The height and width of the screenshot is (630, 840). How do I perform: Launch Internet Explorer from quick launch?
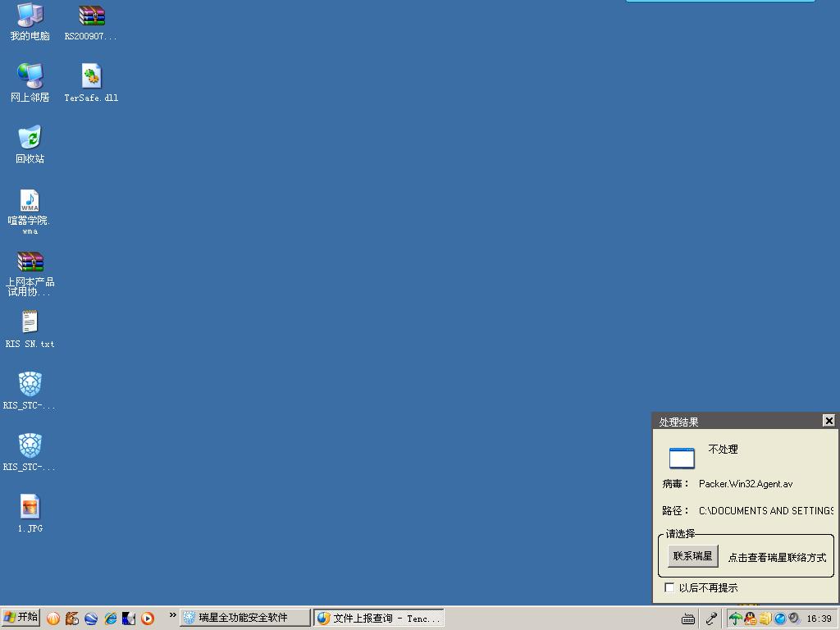click(x=111, y=619)
